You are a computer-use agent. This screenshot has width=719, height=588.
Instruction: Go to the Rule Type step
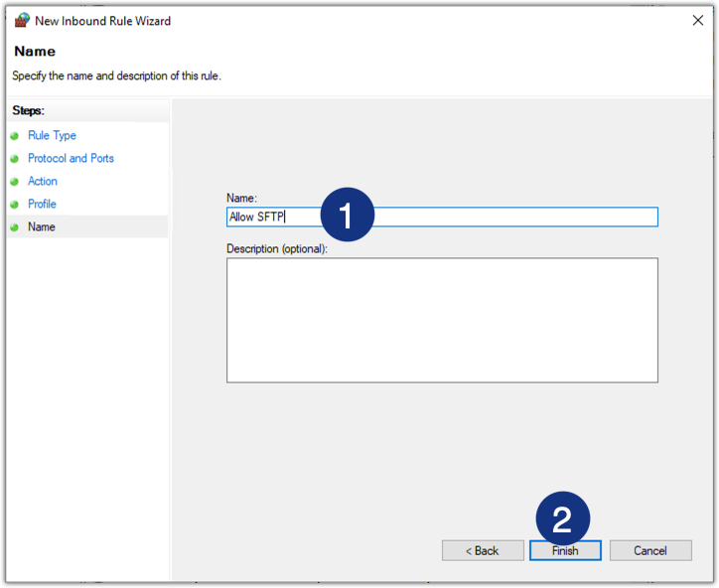coord(52,136)
